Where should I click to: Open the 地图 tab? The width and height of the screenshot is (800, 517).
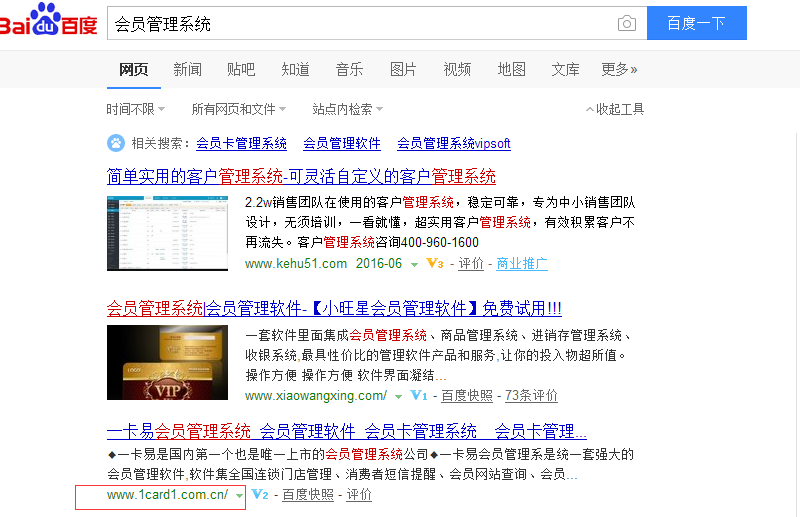click(x=511, y=69)
